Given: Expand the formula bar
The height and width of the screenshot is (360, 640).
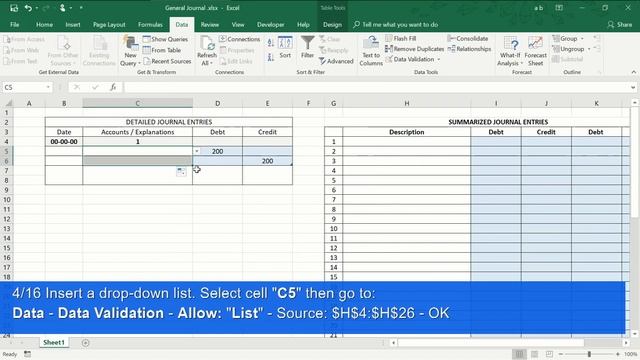Looking at the screenshot, I should coord(633,87).
